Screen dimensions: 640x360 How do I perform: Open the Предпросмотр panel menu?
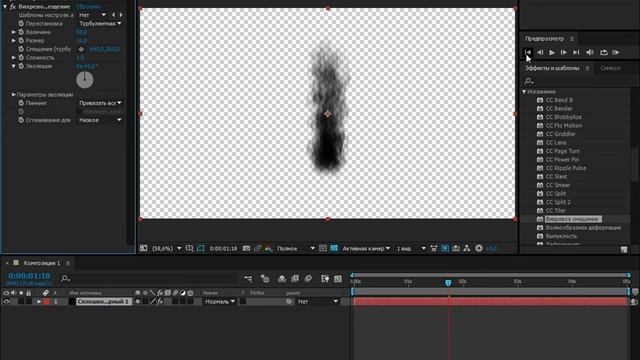(x=572, y=39)
